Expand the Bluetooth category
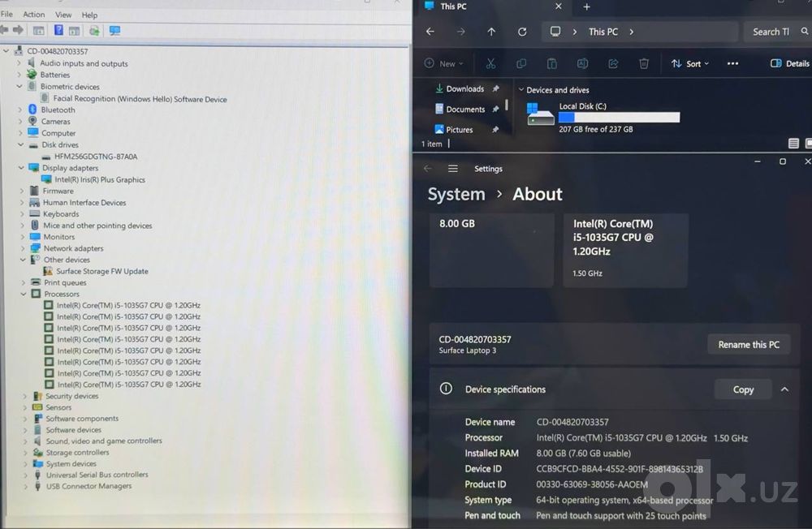Image resolution: width=812 pixels, height=529 pixels. (19, 110)
